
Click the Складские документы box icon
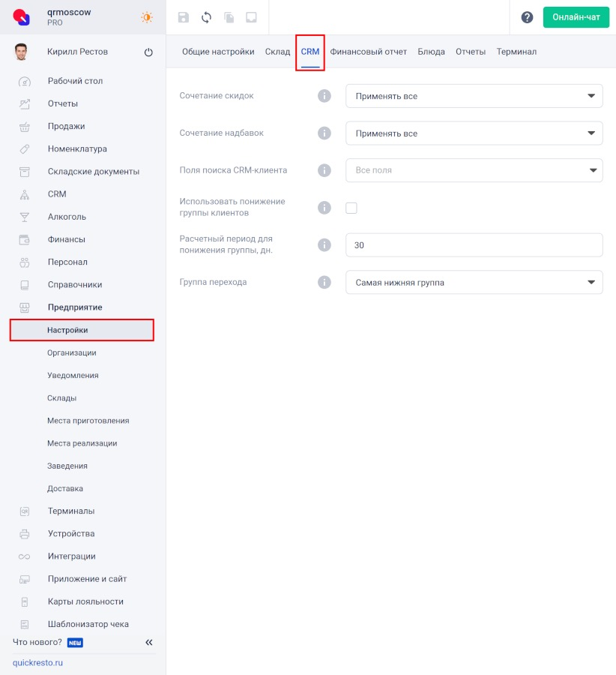(x=25, y=171)
